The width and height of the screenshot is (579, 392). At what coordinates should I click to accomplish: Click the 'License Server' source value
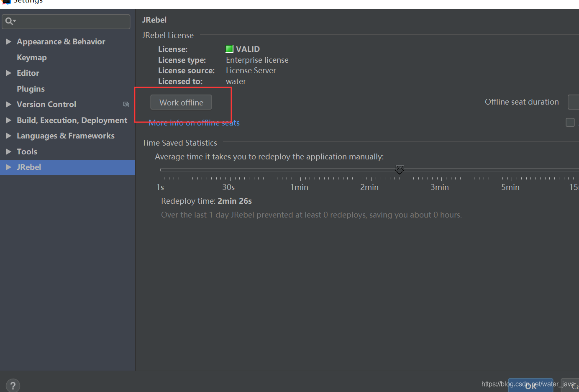click(251, 70)
